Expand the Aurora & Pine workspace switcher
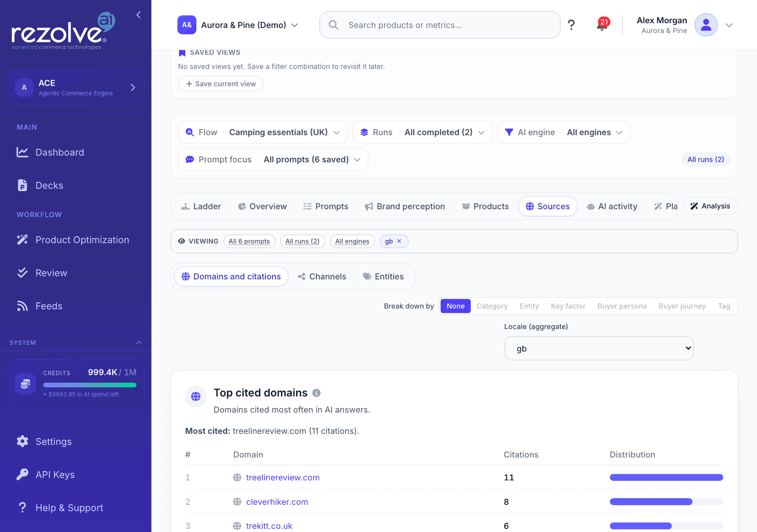 pyautogui.click(x=238, y=25)
